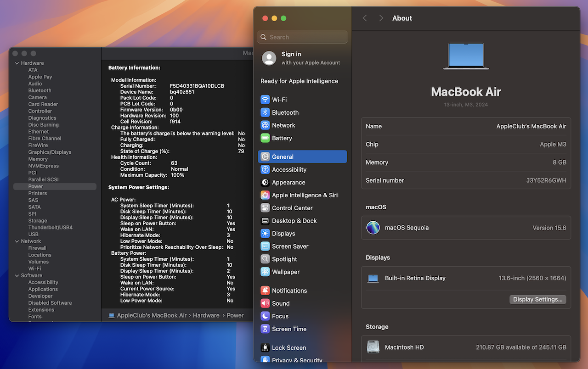Click Privacy & Security in Settings sidebar
Image resolution: width=588 pixels, height=369 pixels.
pos(297,360)
